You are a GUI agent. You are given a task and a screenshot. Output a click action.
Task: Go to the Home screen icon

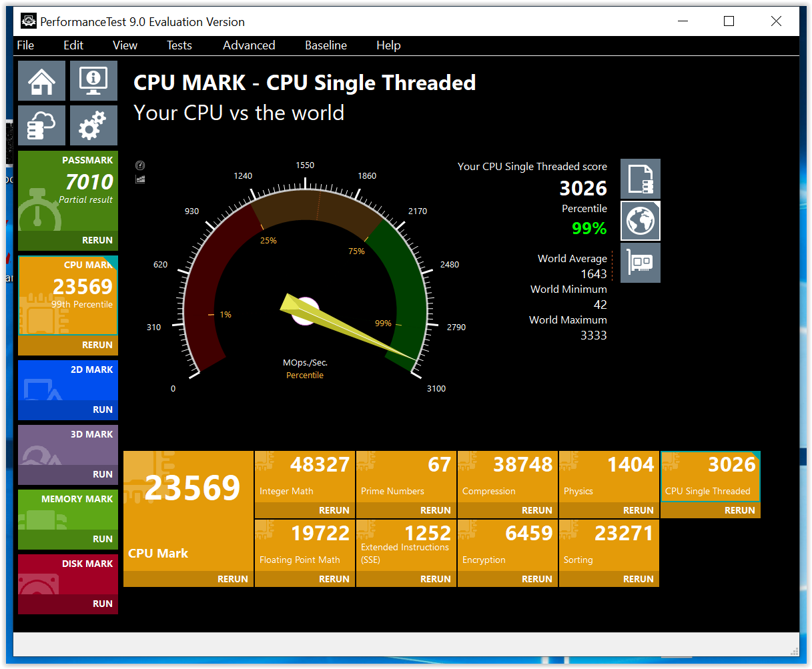[x=41, y=81]
